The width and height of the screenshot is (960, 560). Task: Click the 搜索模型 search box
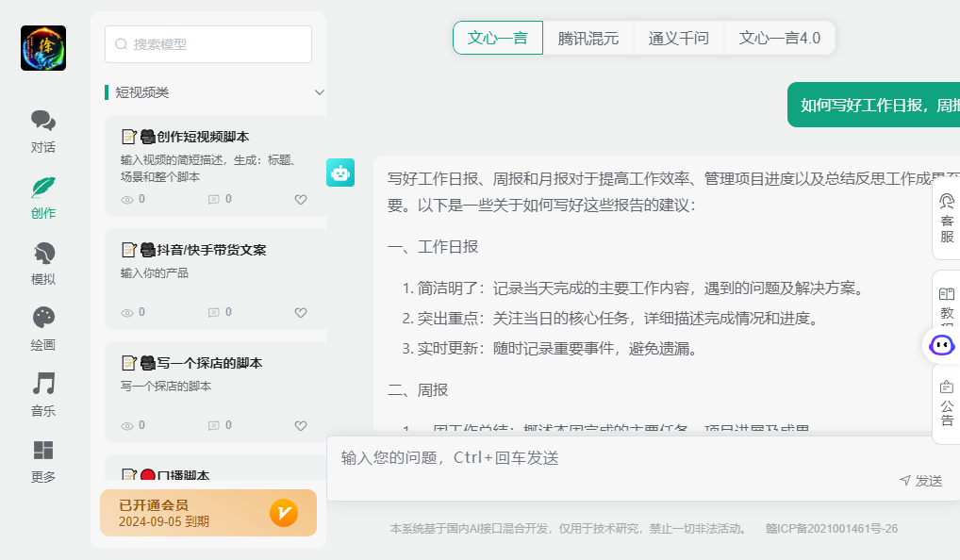(x=208, y=44)
